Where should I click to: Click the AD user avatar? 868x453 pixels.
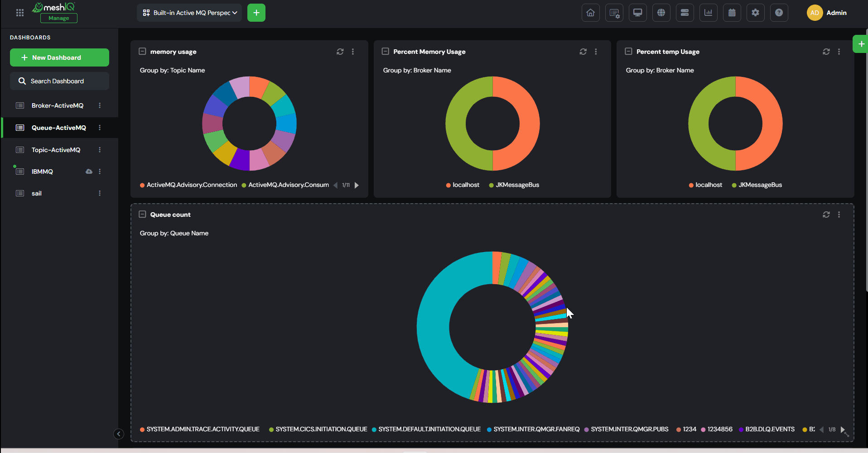(x=815, y=13)
